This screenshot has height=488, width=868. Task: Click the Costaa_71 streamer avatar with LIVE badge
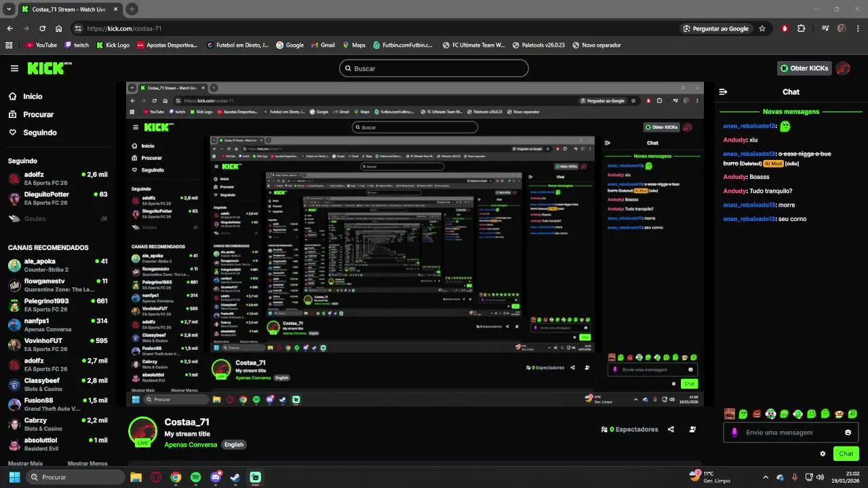pyautogui.click(x=142, y=432)
